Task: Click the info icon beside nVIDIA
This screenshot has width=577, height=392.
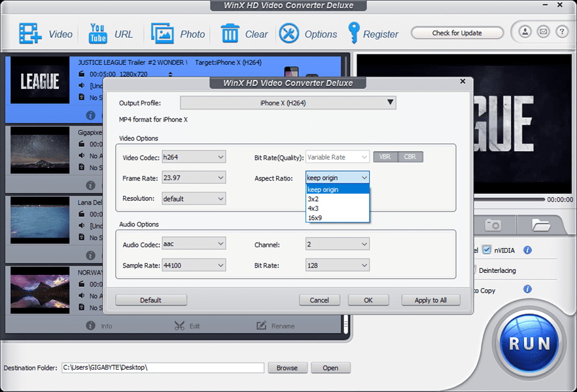Action: coord(527,250)
